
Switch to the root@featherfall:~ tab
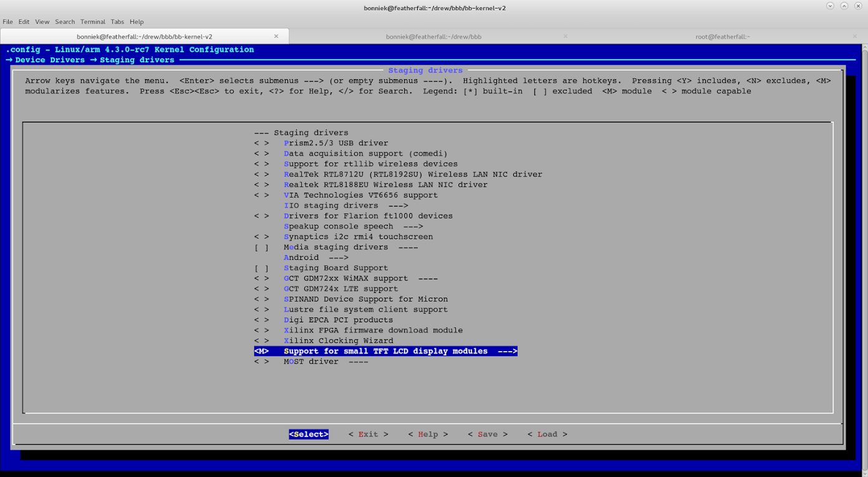click(722, 36)
